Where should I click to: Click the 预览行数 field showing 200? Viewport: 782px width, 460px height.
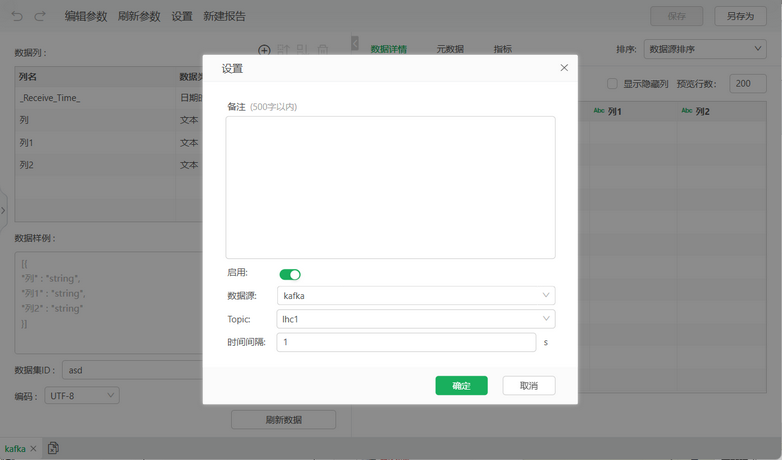(x=748, y=83)
